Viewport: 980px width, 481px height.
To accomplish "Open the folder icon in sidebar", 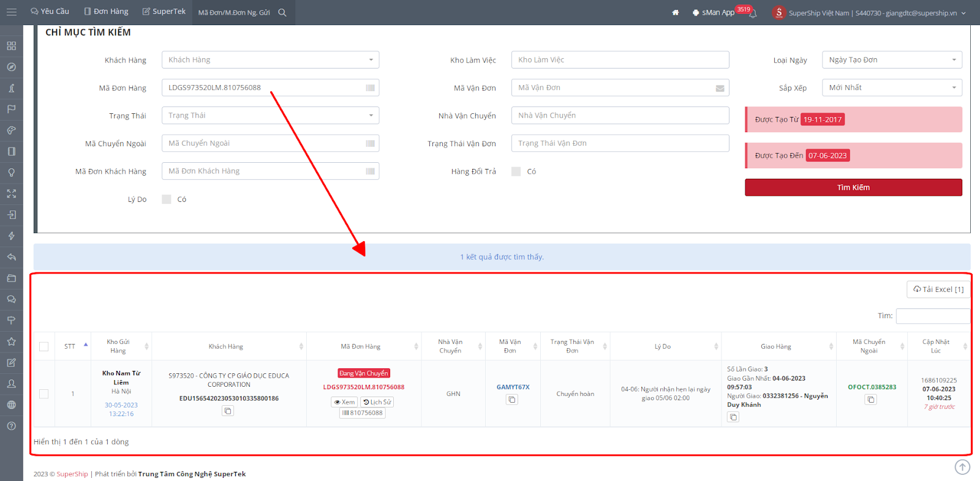I will [x=11, y=278].
